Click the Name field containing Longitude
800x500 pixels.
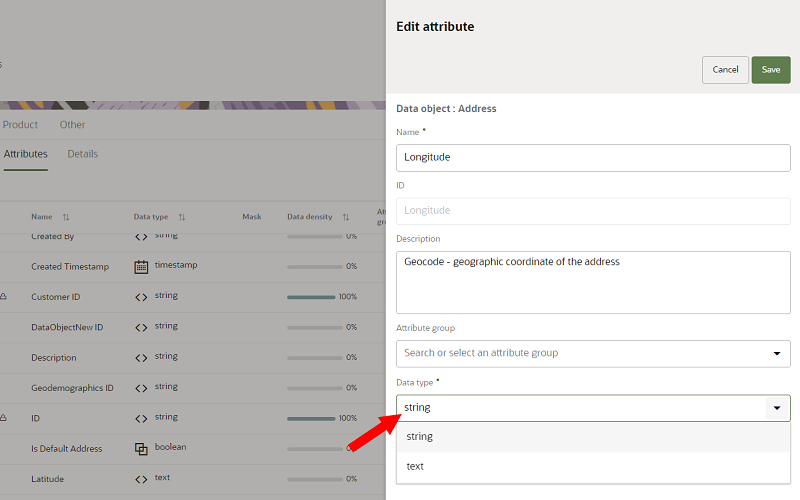(593, 157)
